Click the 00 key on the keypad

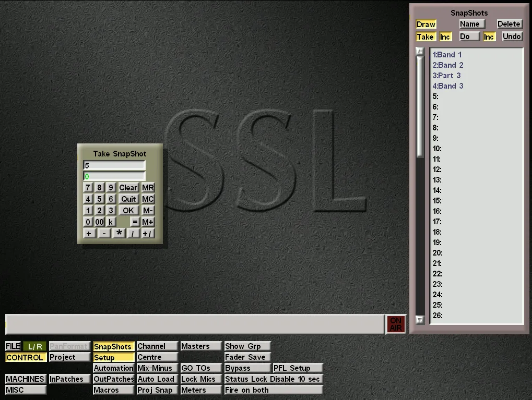tap(99, 222)
